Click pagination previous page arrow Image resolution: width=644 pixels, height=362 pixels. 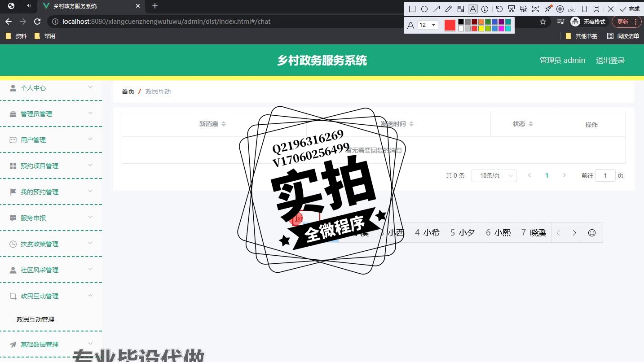click(529, 175)
